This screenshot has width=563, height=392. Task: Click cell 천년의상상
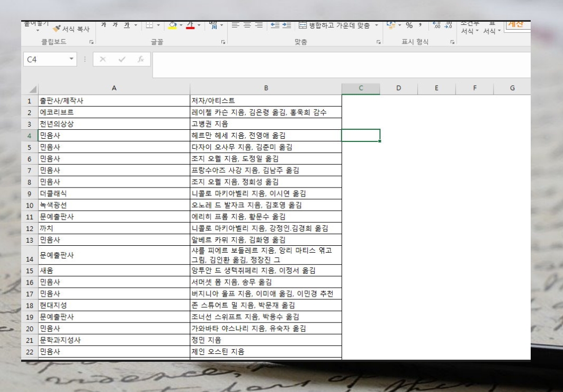[x=114, y=124]
